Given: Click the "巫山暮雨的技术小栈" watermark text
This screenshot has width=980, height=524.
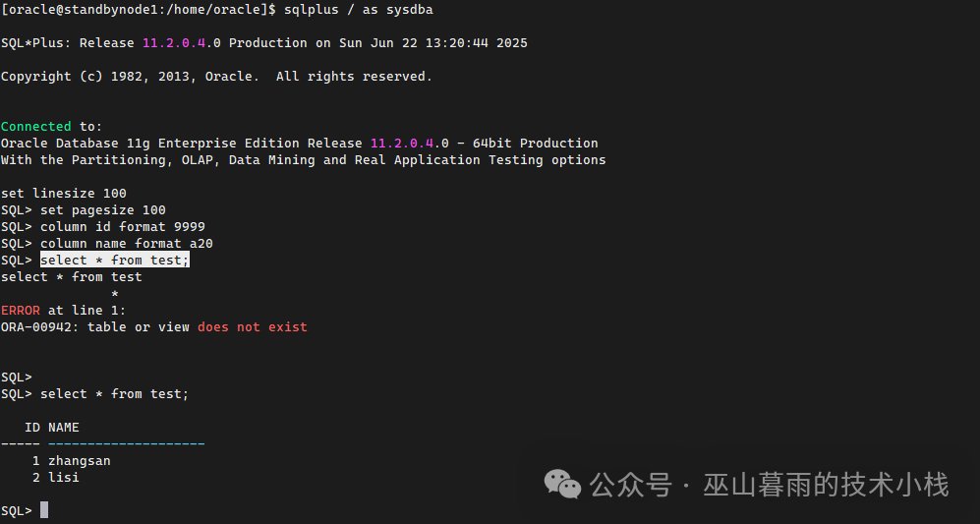Looking at the screenshot, I should coord(826,485).
